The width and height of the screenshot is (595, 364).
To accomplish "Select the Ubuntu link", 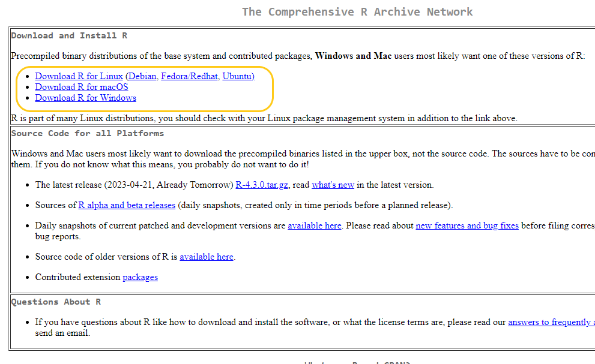I will [237, 76].
